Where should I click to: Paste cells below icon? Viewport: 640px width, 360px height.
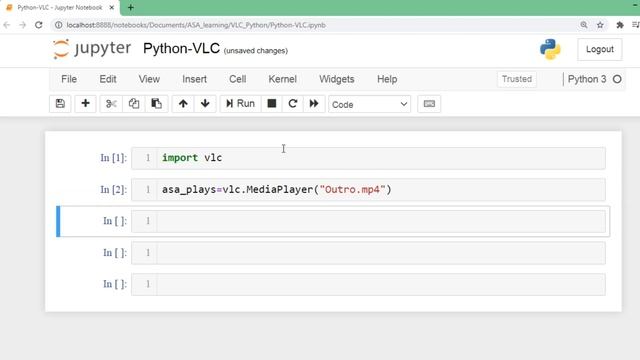[156, 104]
